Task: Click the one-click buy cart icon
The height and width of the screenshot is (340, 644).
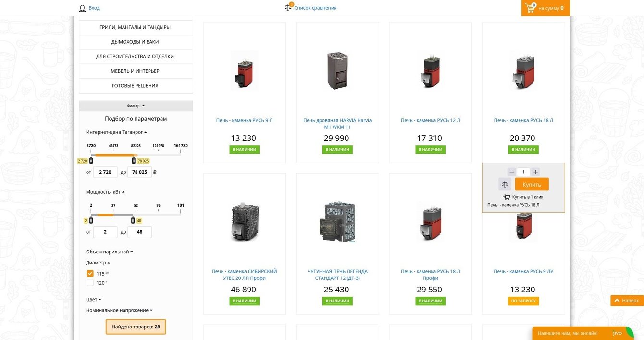Action: (x=507, y=197)
